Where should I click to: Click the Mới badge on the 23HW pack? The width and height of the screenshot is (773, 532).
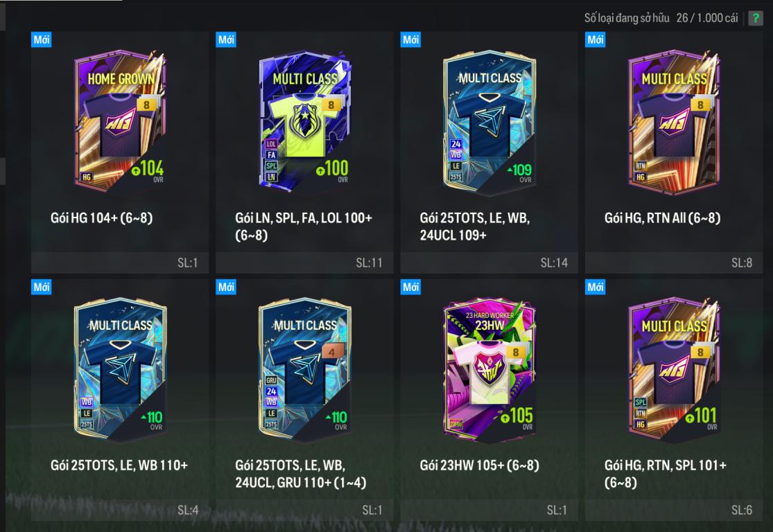tap(410, 287)
